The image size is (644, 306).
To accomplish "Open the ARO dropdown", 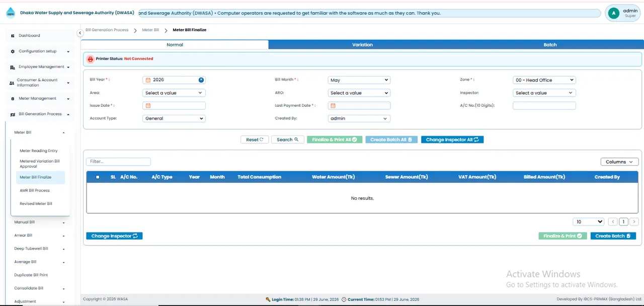I will point(359,93).
